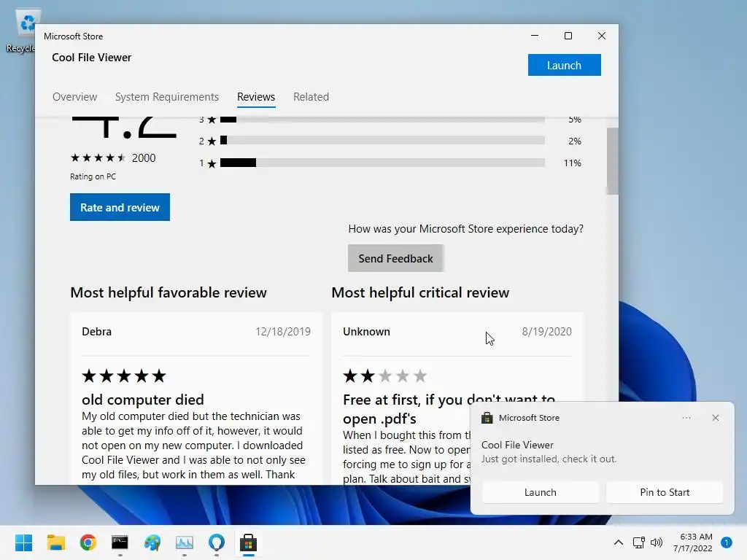Viewport: 747px width, 560px height.
Task: Click the Rate and review button
Action: tap(120, 207)
